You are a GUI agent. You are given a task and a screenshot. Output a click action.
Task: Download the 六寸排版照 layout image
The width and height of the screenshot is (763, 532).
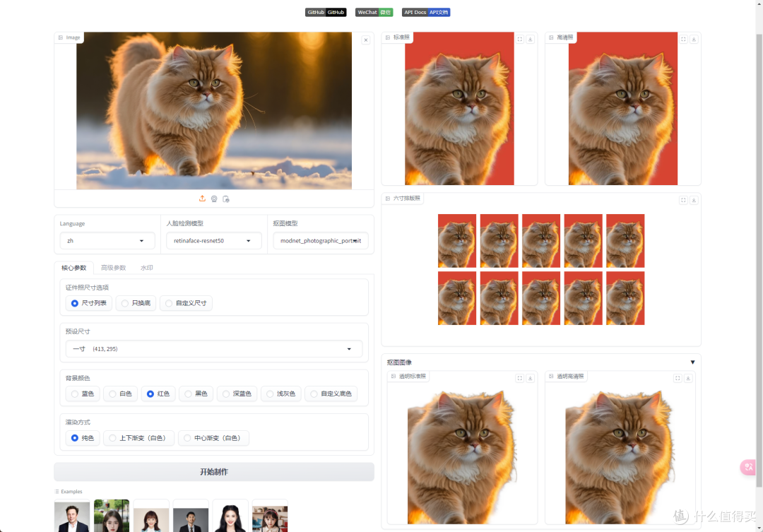point(694,200)
